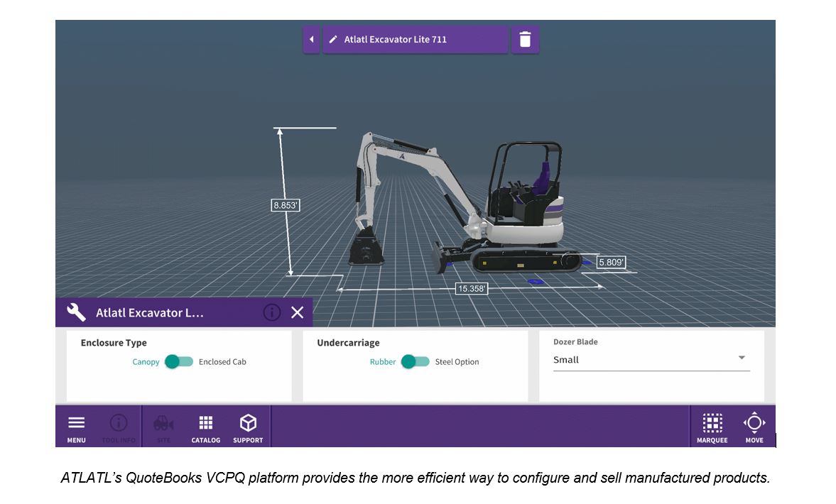Image resolution: width=836 pixels, height=504 pixels.
Task: Click the Atlatl Excavator Lite 711 title
Action: coord(396,40)
